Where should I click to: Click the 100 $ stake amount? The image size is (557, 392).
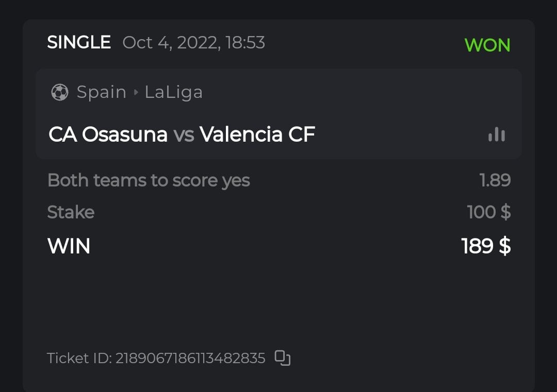[x=488, y=212]
